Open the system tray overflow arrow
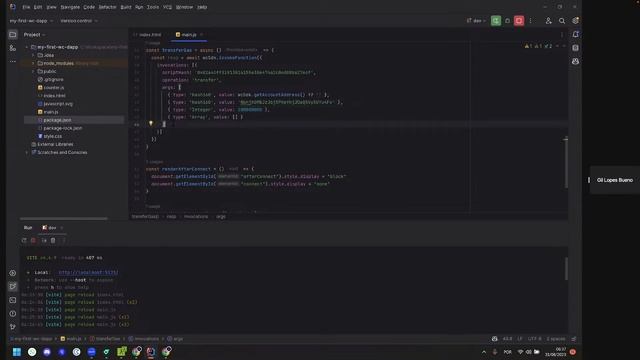This screenshot has height=360, width=640. tap(484, 352)
